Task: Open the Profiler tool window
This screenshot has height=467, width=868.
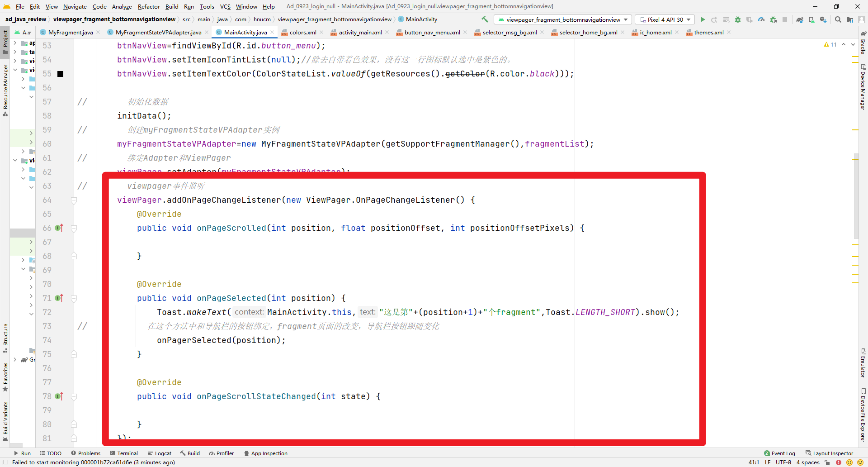Action: [221, 453]
